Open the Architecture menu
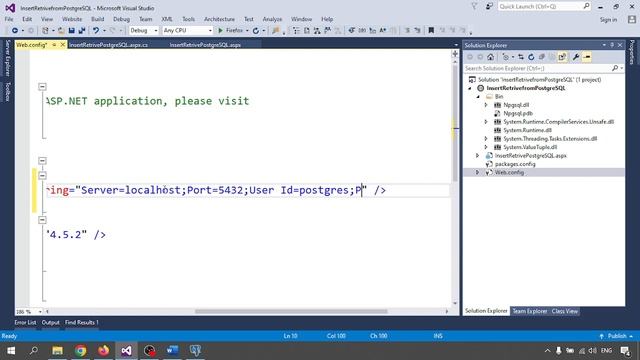Image resolution: width=640 pixels, height=360 pixels. (x=219, y=19)
